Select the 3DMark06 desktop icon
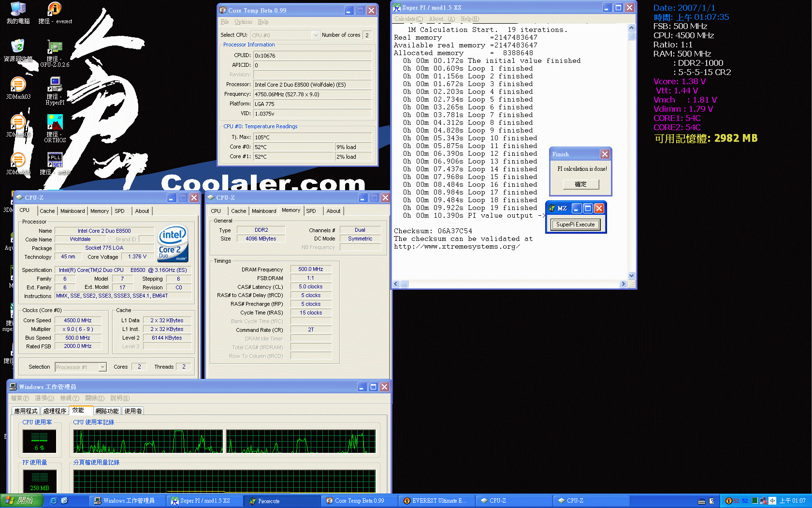 (x=18, y=164)
